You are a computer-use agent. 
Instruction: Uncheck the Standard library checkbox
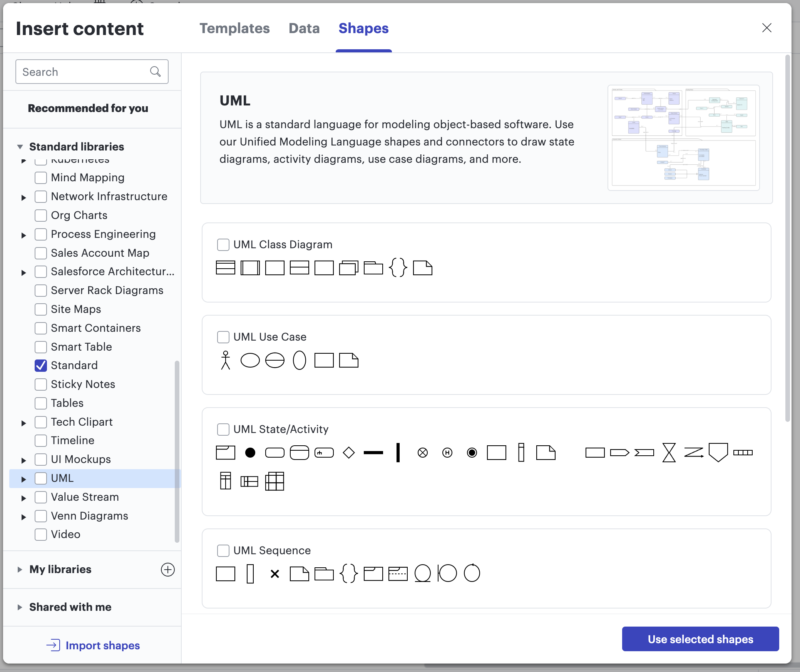40,365
